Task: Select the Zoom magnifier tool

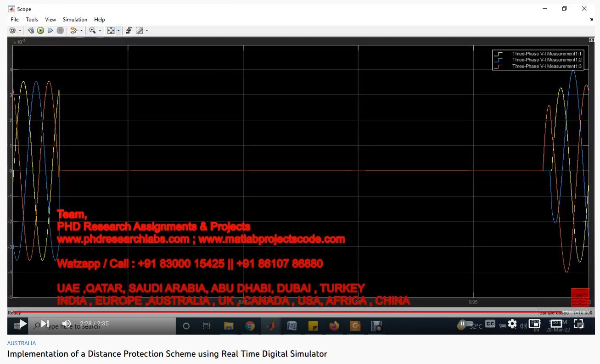Action: 92,31
